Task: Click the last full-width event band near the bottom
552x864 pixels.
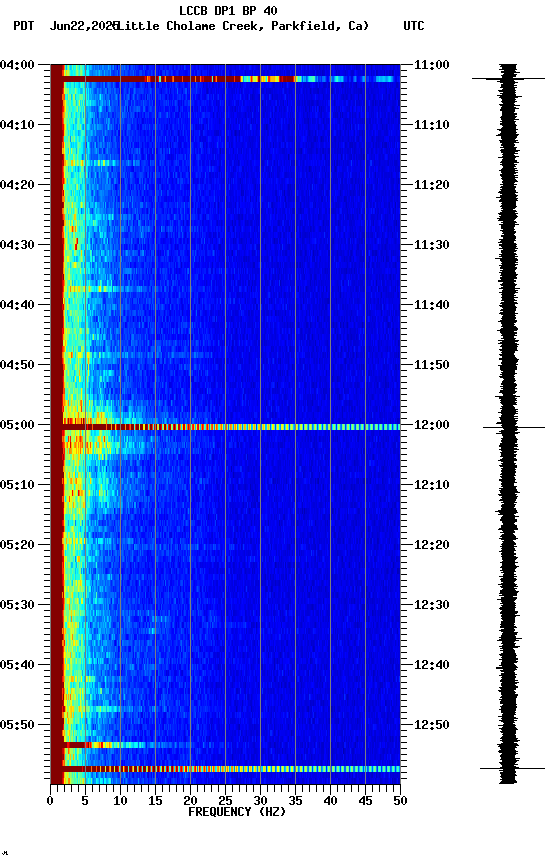Action: [225, 769]
